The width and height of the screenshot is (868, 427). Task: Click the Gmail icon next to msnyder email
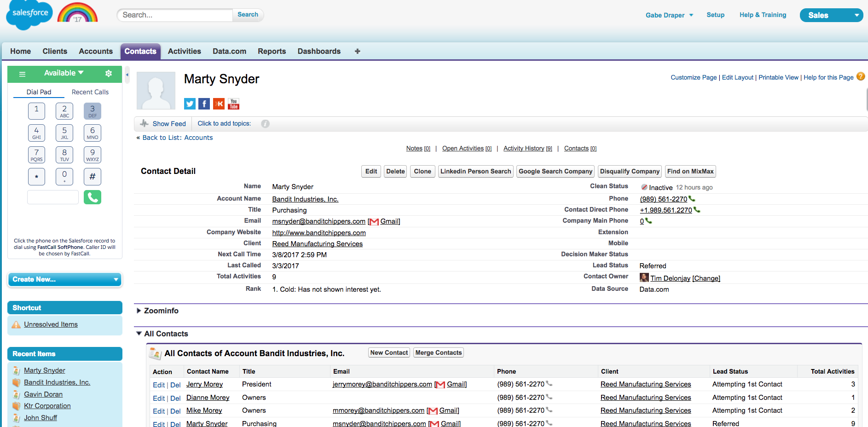pos(374,222)
